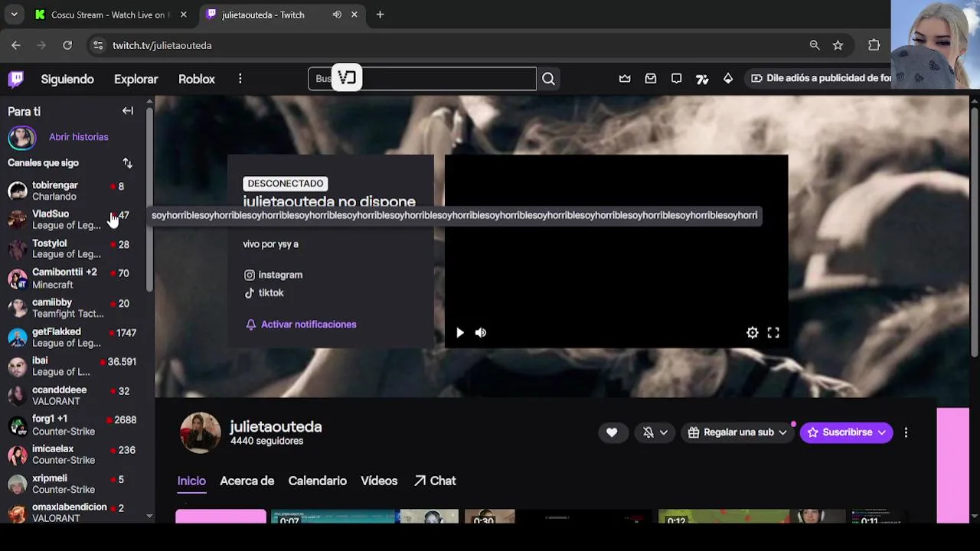Click the address bar URL twitch.tv/julietaouteda

tap(162, 45)
